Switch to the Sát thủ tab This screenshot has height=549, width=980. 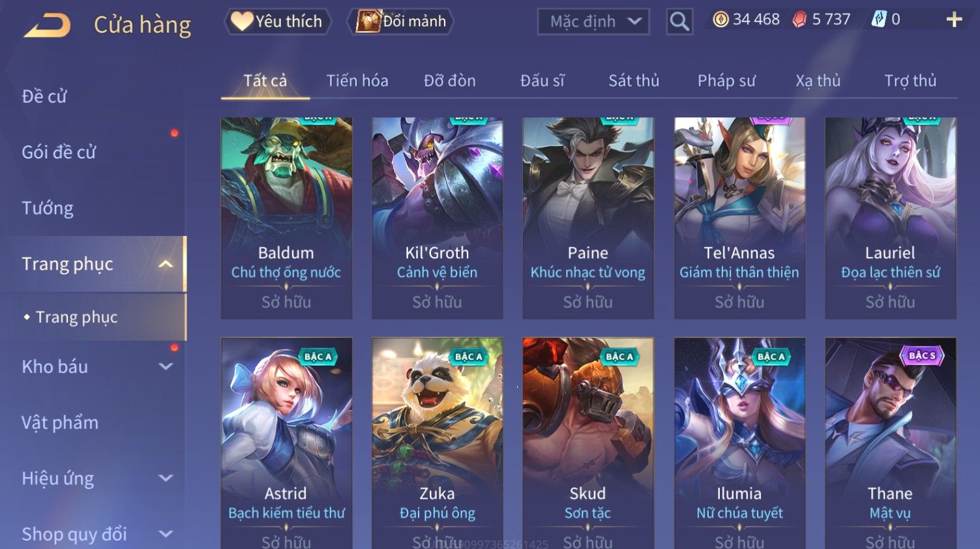click(x=634, y=81)
